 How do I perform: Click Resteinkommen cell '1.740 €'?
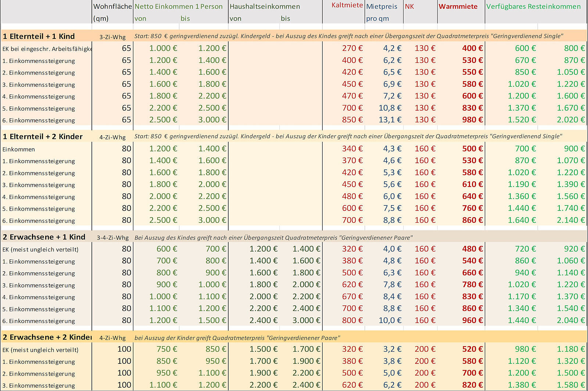[x=571, y=208]
